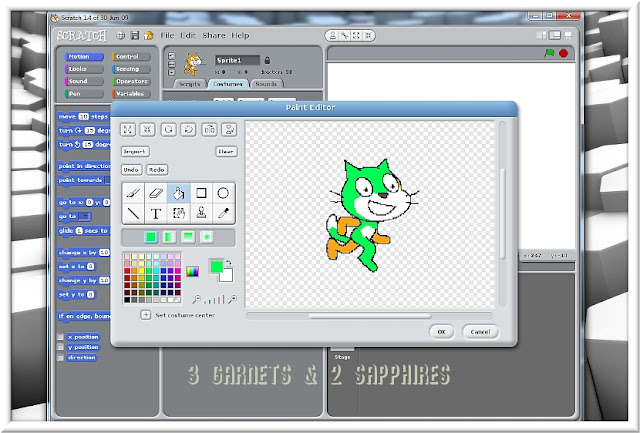The width and height of the screenshot is (640, 433).
Task: Open the Control blocks category
Action: click(131, 57)
